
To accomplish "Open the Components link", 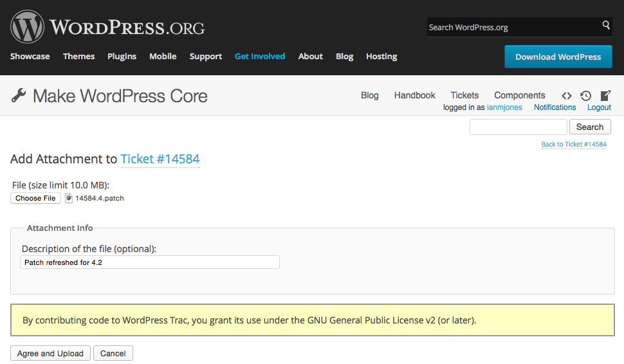I will click(x=519, y=95).
